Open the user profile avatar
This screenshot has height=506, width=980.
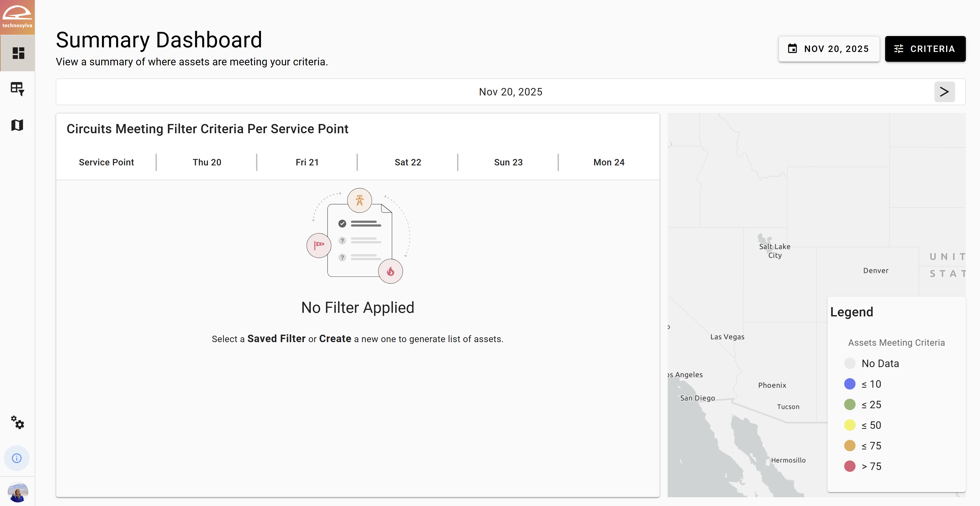tap(17, 492)
